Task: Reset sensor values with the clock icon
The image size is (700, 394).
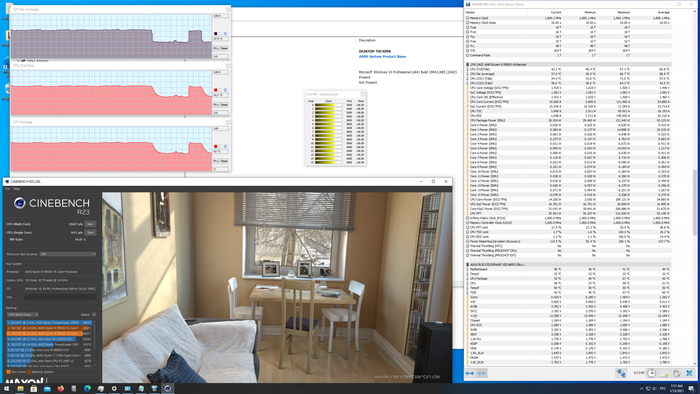Action: click(651, 373)
